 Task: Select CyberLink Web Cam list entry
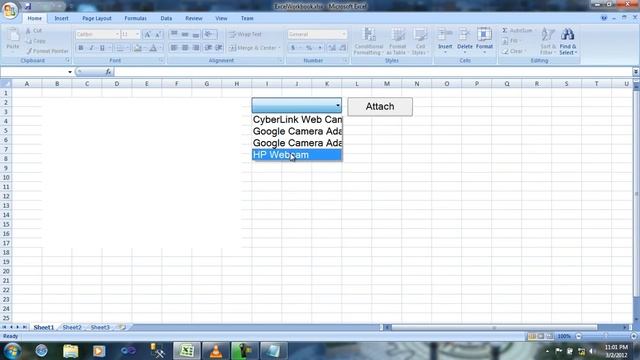click(x=297, y=120)
